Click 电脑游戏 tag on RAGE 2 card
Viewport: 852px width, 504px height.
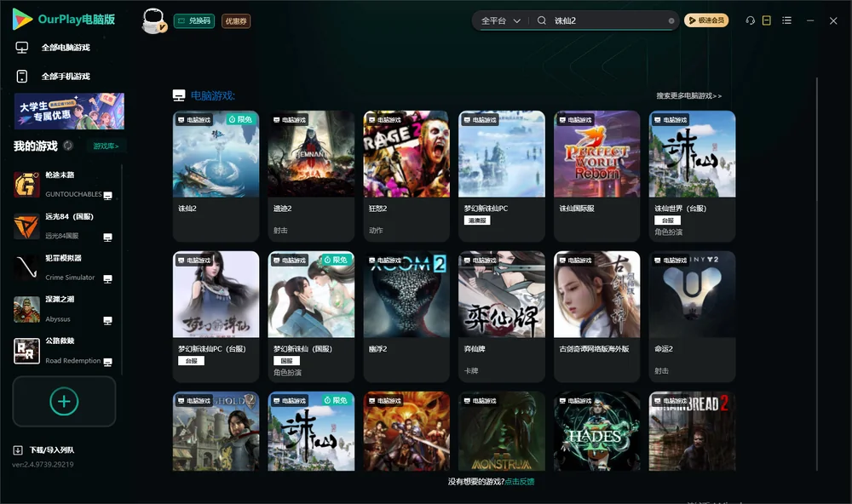(x=385, y=119)
